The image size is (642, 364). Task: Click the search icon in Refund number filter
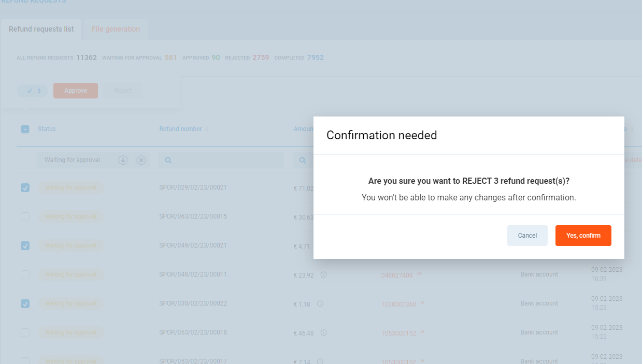point(168,161)
